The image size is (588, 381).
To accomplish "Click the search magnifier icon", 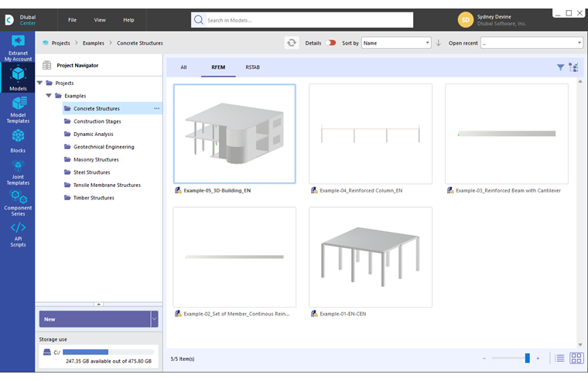I will click(198, 20).
